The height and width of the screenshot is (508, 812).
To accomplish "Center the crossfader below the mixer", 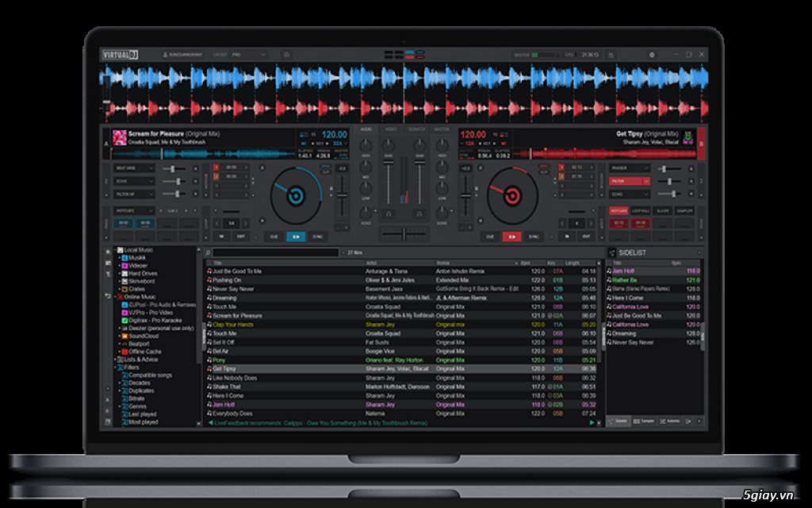I will (403, 234).
